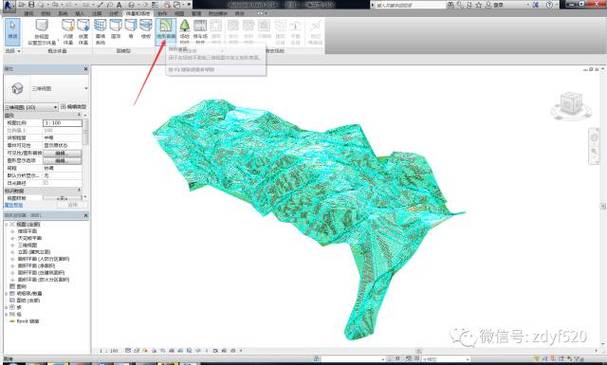Switch to the Annotate (注释) ribbon tab

click(x=96, y=14)
